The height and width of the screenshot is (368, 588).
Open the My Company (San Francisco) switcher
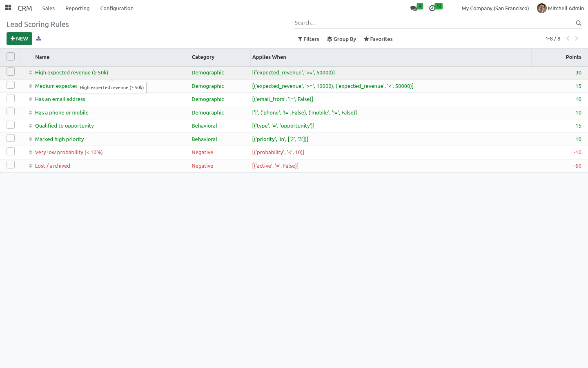pyautogui.click(x=495, y=8)
